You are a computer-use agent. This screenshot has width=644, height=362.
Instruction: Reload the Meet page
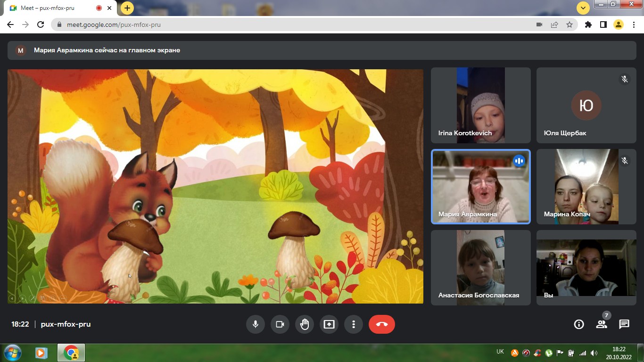pos(41,25)
